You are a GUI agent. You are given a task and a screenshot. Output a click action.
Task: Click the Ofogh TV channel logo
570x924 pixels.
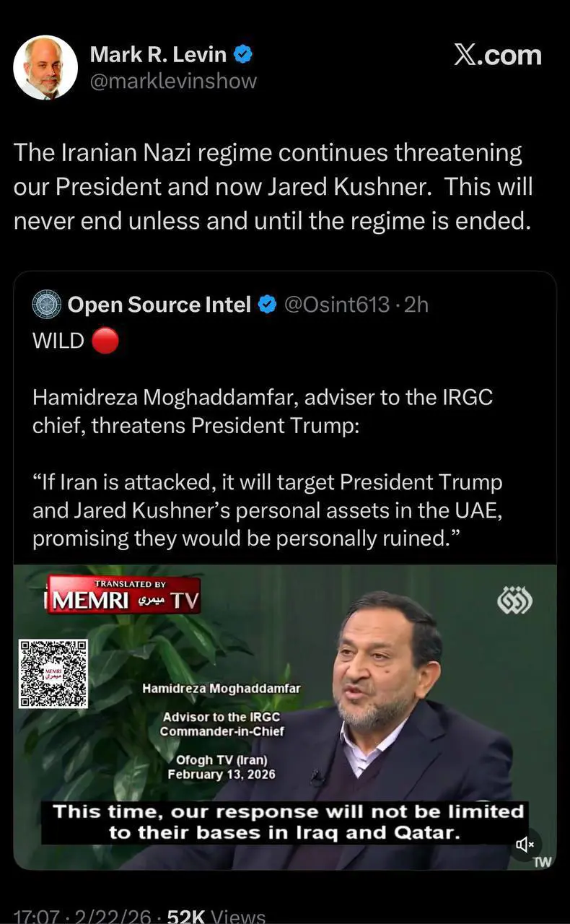click(514, 600)
